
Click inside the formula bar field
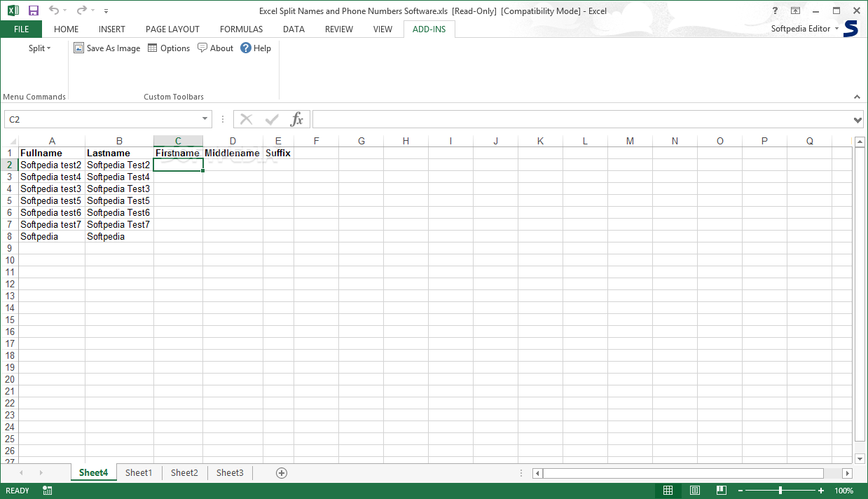coord(581,119)
